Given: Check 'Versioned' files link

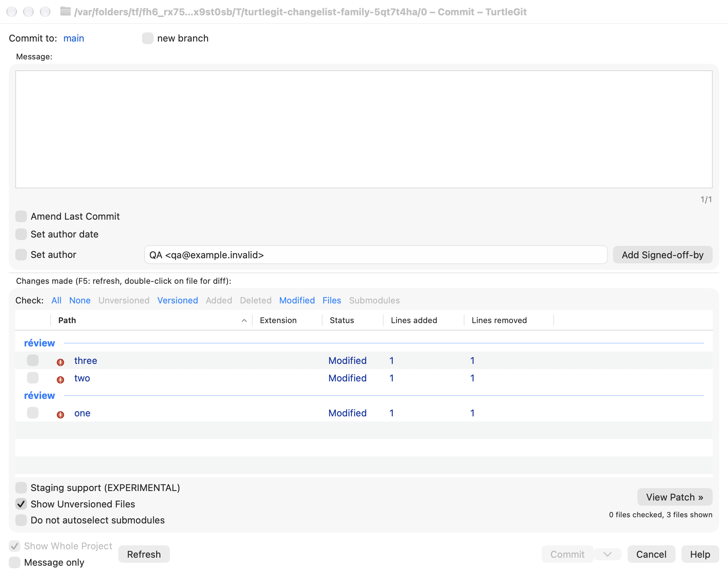Looking at the screenshot, I should [x=178, y=300].
